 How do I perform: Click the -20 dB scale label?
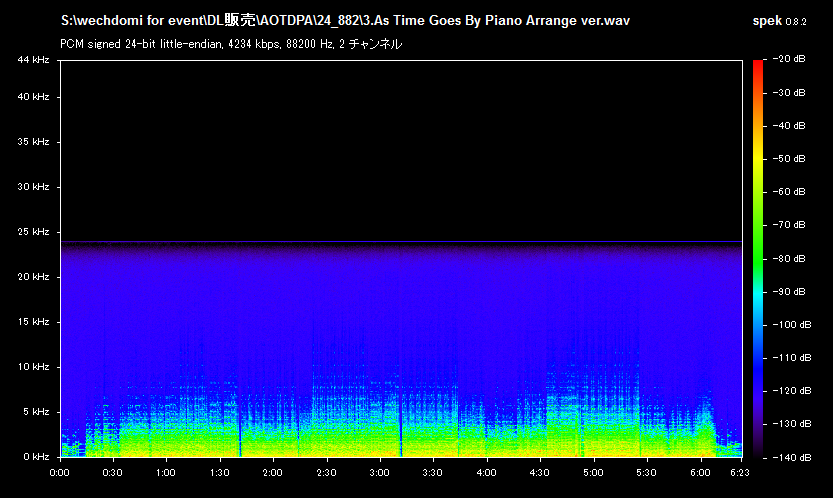tap(789, 59)
